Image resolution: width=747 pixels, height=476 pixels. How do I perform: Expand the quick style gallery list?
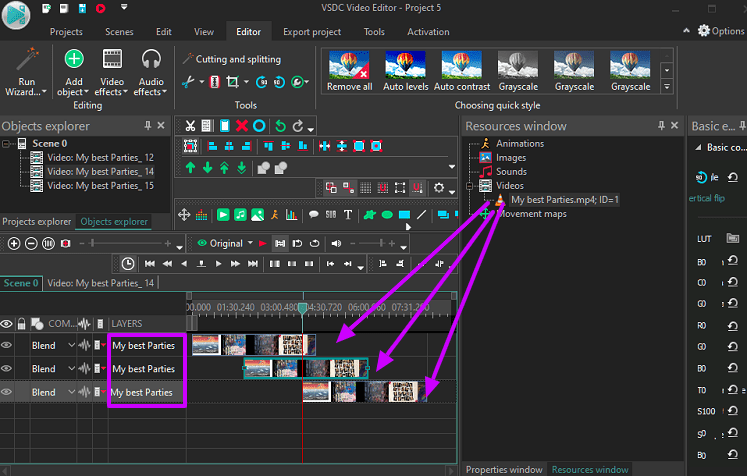(x=667, y=87)
